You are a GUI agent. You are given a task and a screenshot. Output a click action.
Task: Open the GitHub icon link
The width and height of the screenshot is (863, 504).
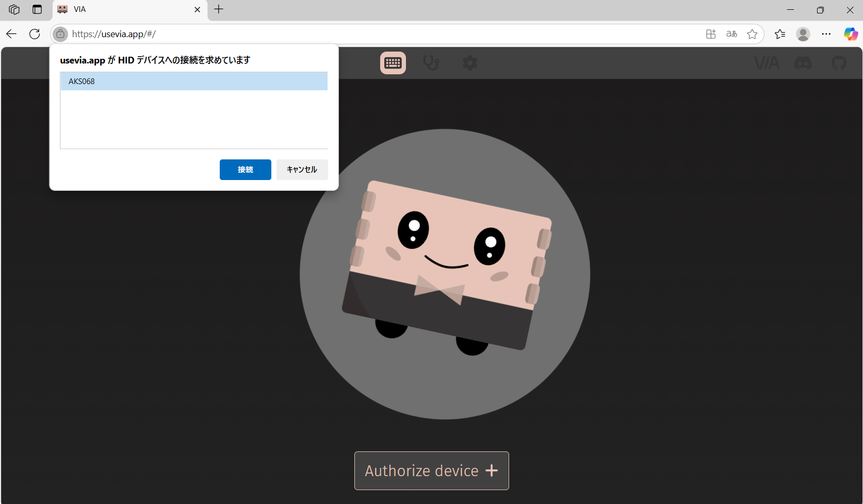click(x=839, y=63)
